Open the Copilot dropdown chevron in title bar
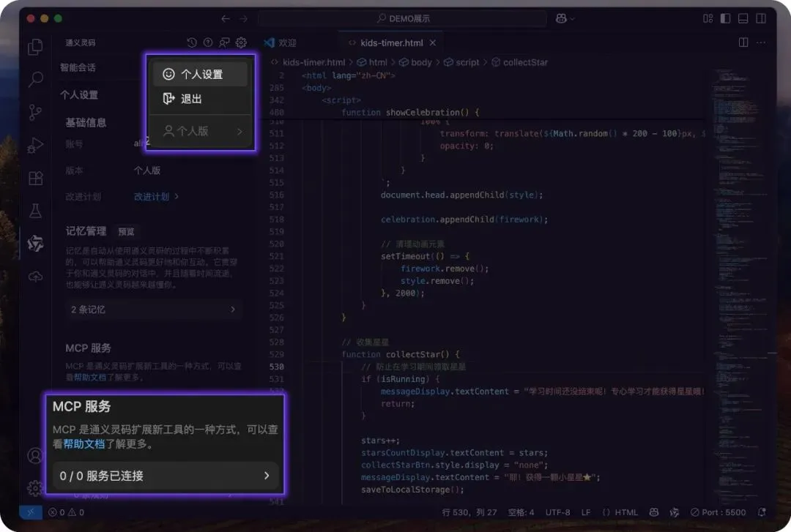Viewport: 791px width, 532px height. [572, 18]
